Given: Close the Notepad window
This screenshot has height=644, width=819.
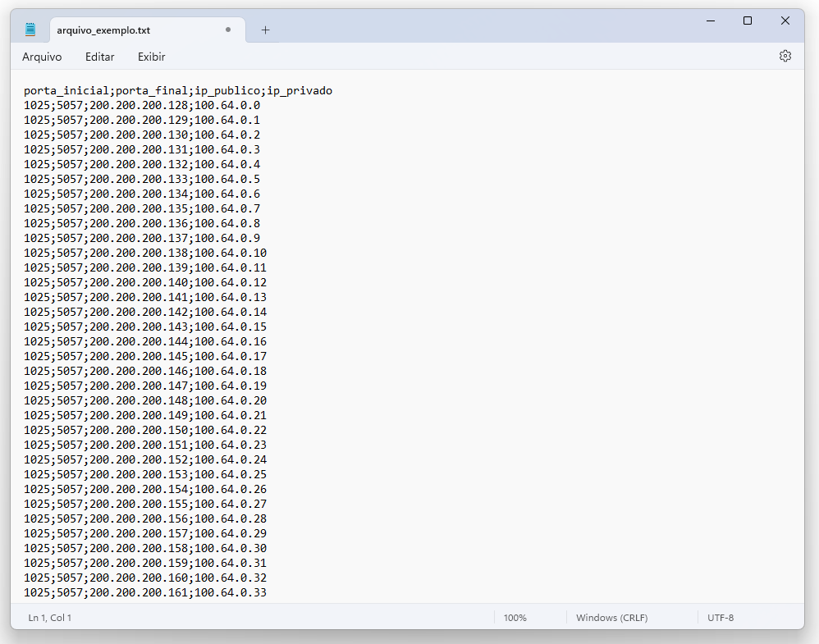Looking at the screenshot, I should (785, 21).
